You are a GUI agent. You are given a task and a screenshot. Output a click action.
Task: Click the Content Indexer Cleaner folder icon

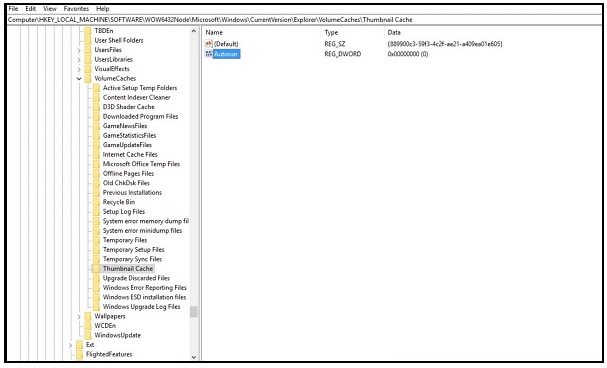96,98
